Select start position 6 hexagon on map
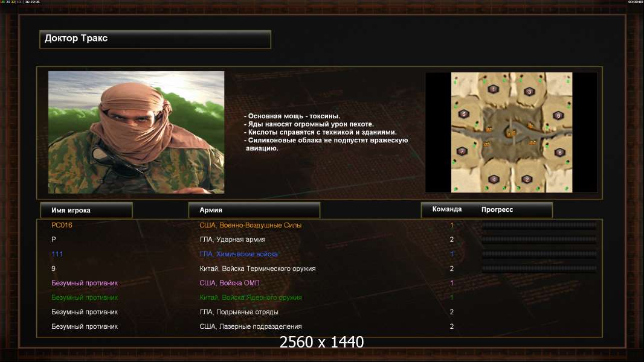This screenshot has height=362, width=644. pos(558,116)
